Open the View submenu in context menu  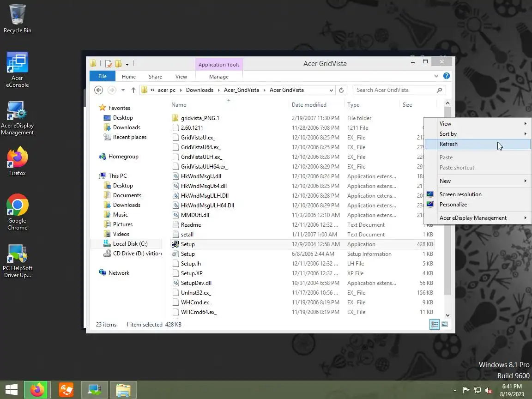tap(478, 123)
